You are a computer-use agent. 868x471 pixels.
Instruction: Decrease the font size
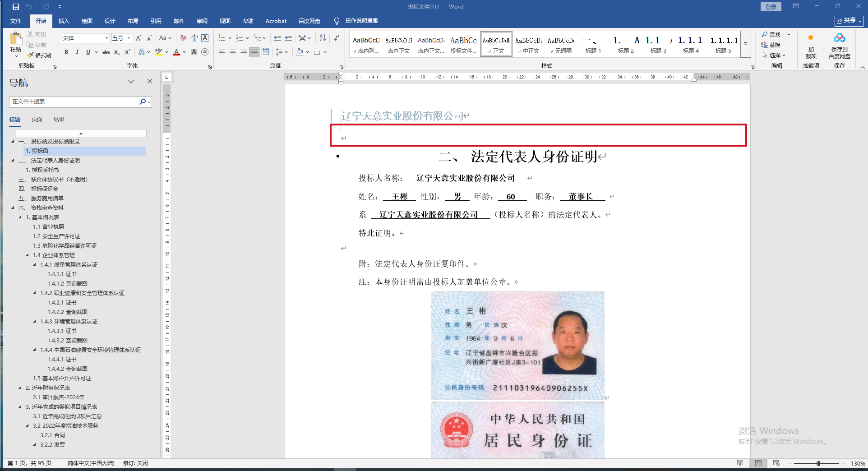coord(149,38)
